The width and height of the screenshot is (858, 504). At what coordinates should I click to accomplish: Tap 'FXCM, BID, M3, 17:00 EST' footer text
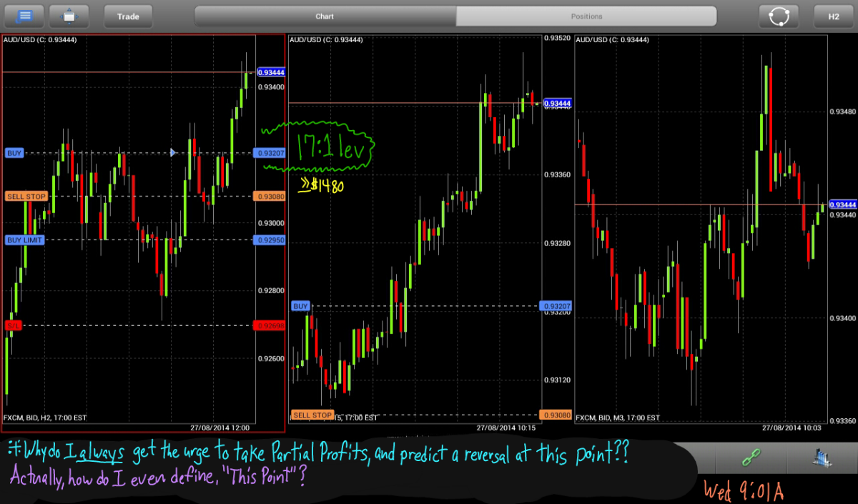click(618, 417)
